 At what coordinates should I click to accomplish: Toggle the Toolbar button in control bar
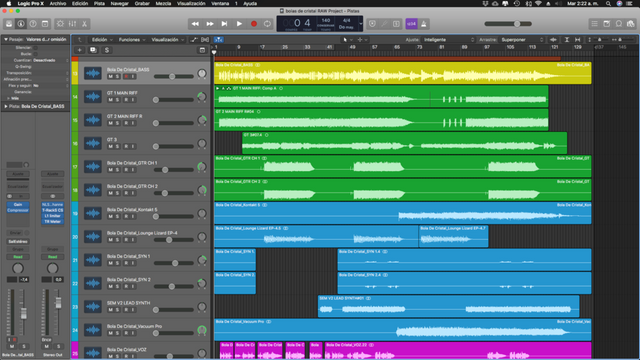click(x=45, y=24)
